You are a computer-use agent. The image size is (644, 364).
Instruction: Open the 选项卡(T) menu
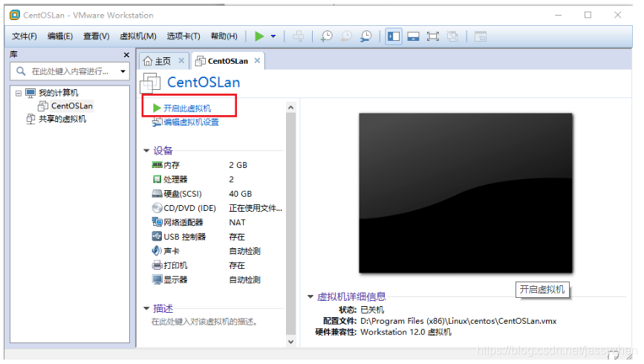[x=183, y=36]
